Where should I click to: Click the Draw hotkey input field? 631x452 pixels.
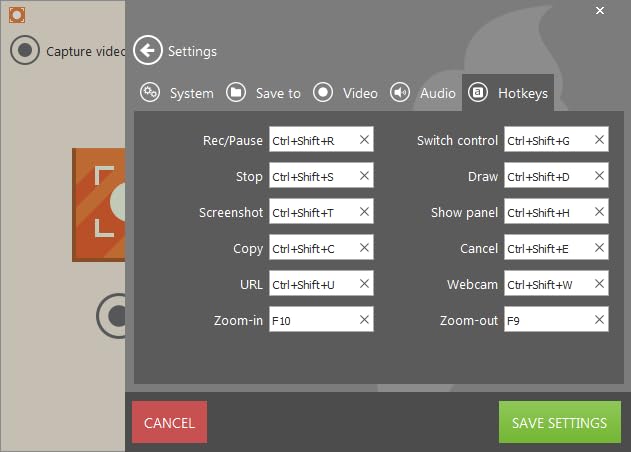556,175
